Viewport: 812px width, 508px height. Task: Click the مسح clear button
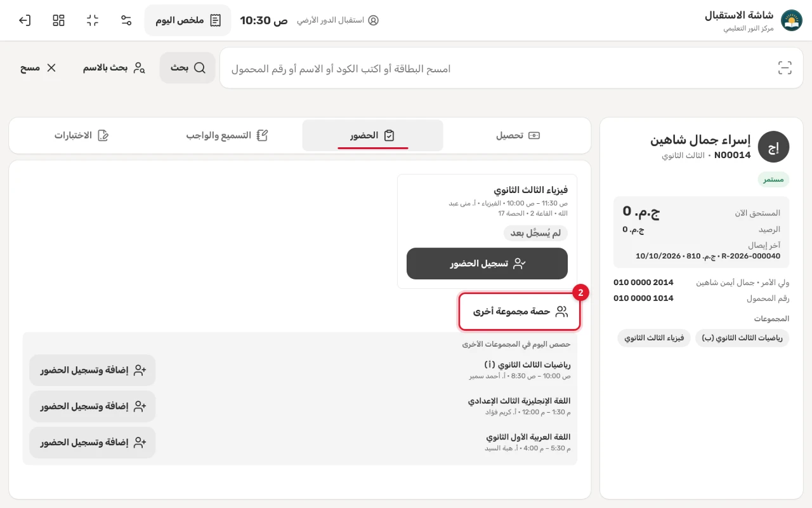[x=38, y=68]
